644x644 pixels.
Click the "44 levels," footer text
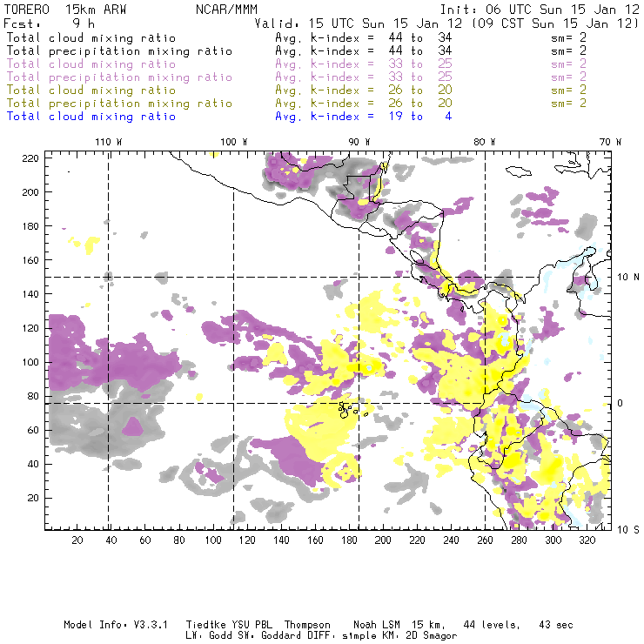click(x=492, y=625)
